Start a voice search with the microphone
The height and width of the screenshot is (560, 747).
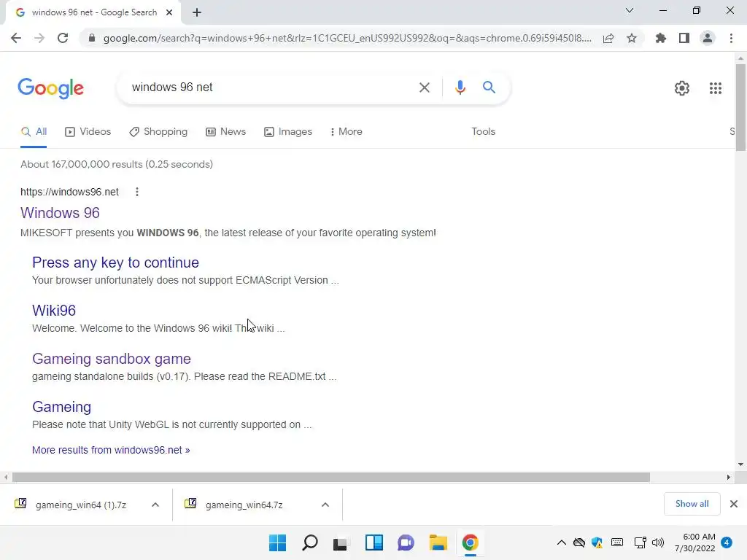tap(460, 87)
